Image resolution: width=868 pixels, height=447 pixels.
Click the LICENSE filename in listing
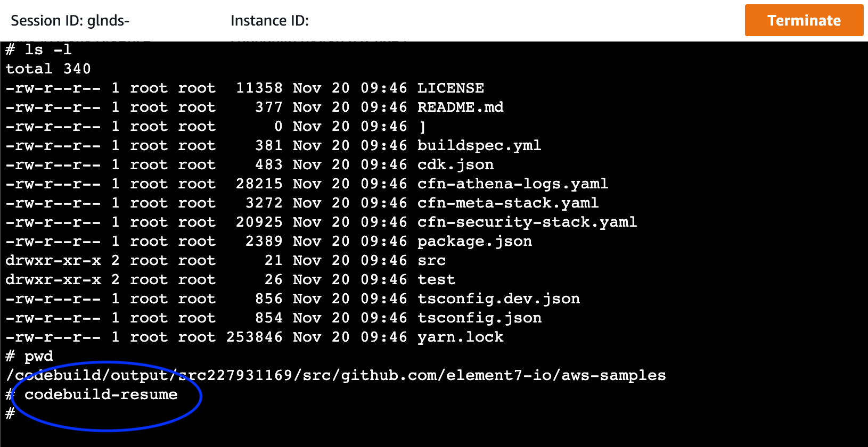[x=451, y=88]
